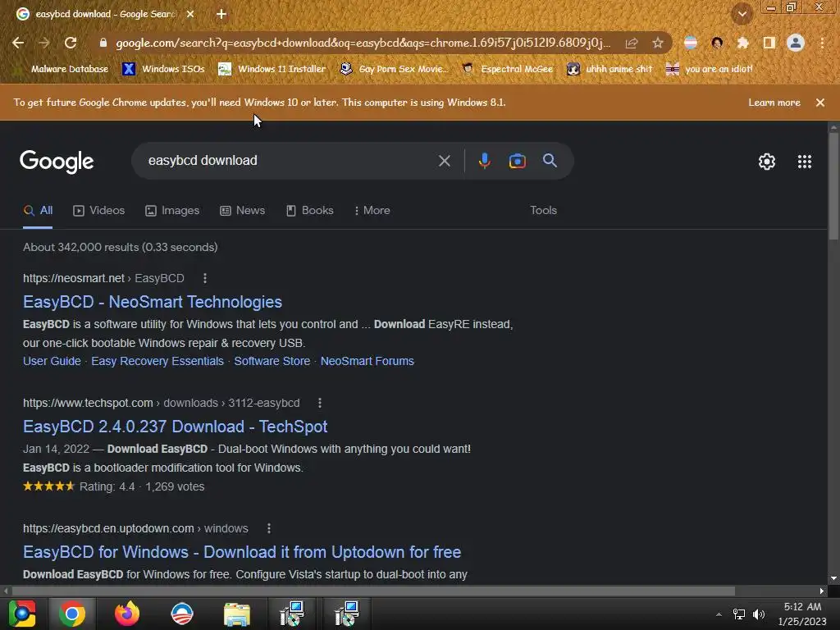Start a voice search with the microphone

[484, 161]
